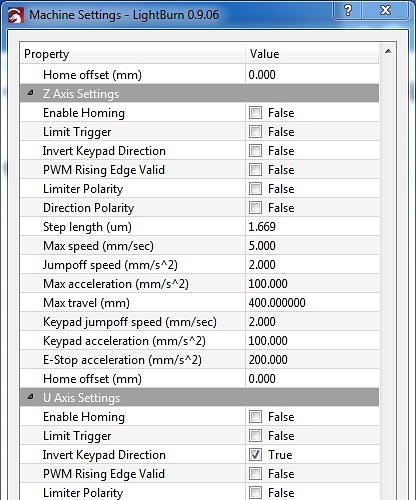Collapse the U Axis Settings section
The image size is (416, 500).
click(31, 397)
